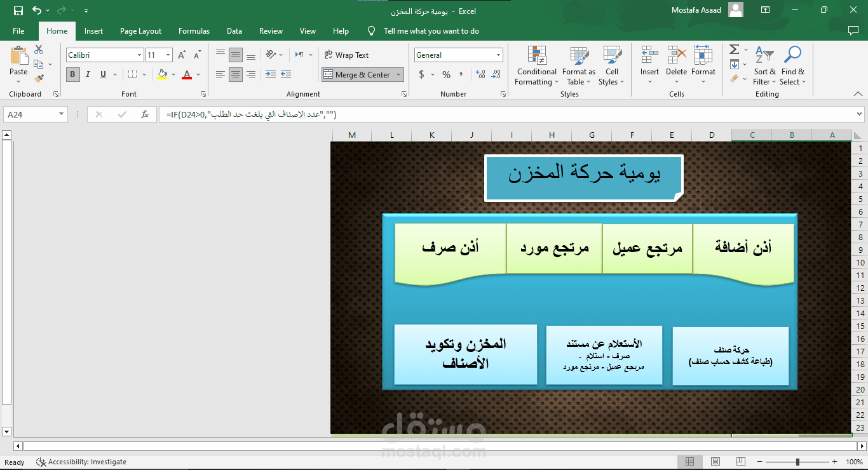This screenshot has width=868, height=470.
Task: Toggle italic formatting on selected cell
Action: (87, 74)
